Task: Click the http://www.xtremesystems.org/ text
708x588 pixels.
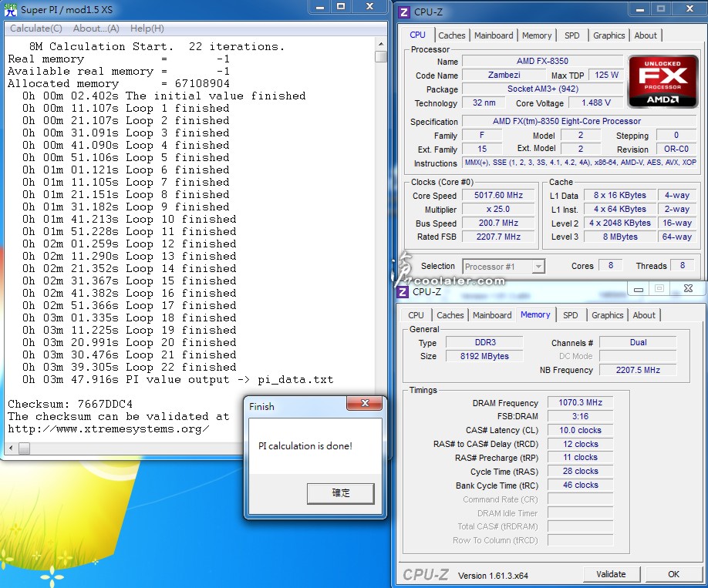Action: tap(109, 428)
